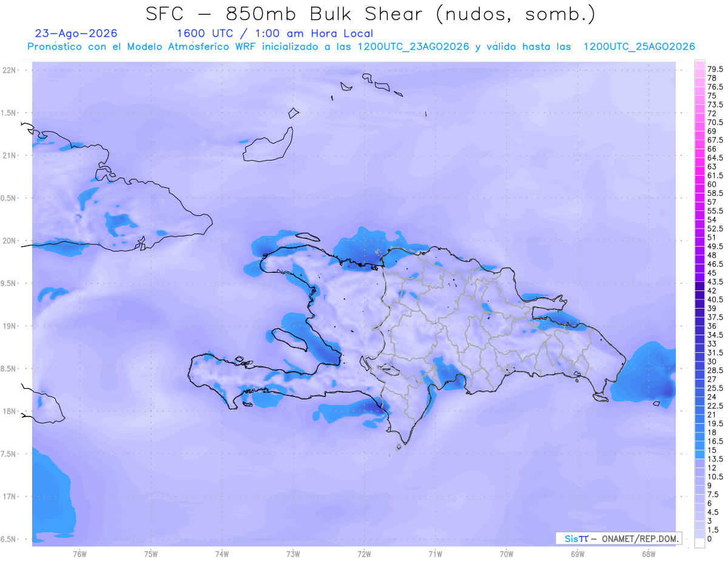
Task: Click the WRF forecast description subtitle line
Action: click(x=361, y=47)
